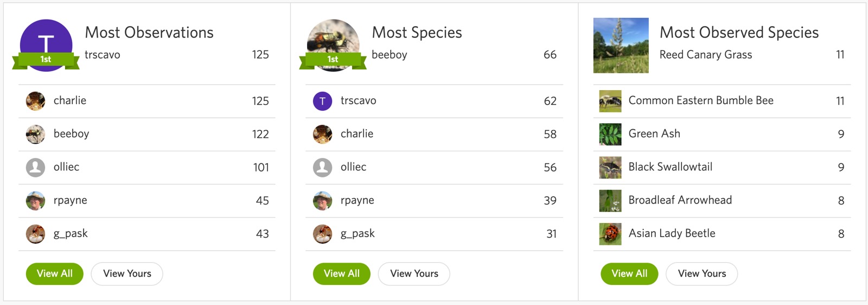Click the Green Ash leaf thumbnail
Image resolution: width=868 pixels, height=305 pixels.
coord(610,134)
